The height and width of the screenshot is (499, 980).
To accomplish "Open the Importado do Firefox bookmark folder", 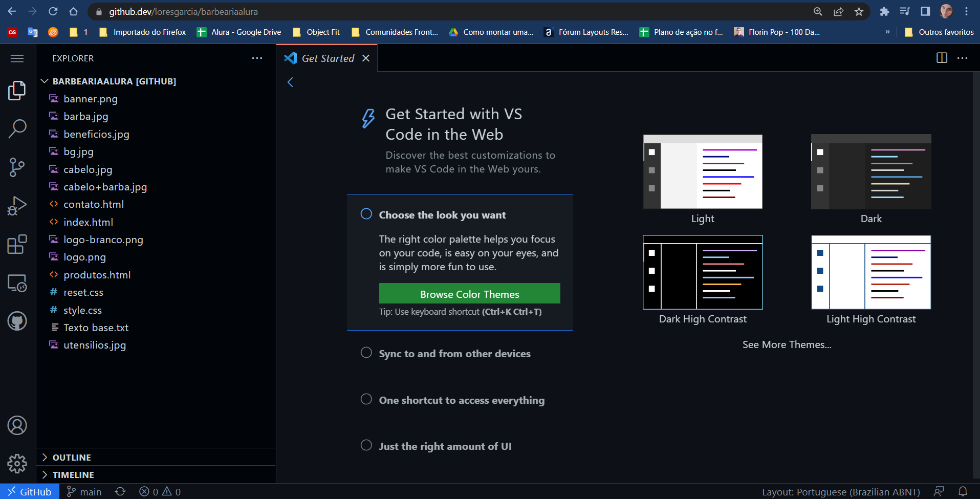I will (x=143, y=32).
